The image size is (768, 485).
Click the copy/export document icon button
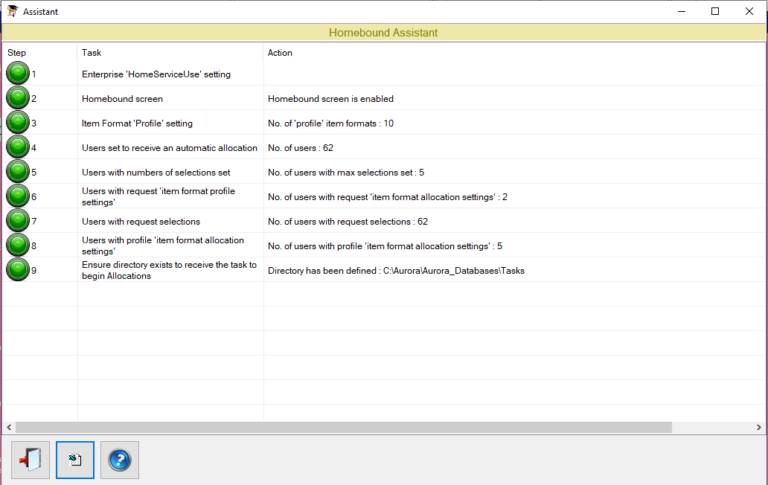point(75,460)
